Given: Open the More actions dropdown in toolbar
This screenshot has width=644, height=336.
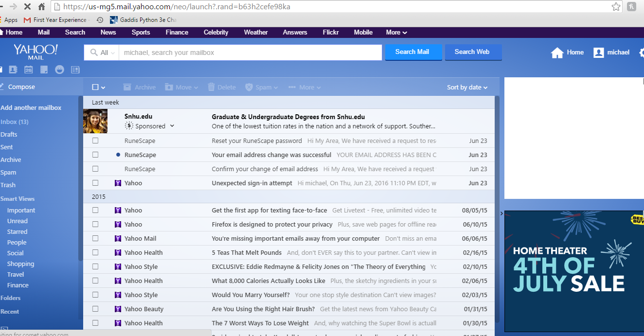Looking at the screenshot, I should [x=305, y=87].
